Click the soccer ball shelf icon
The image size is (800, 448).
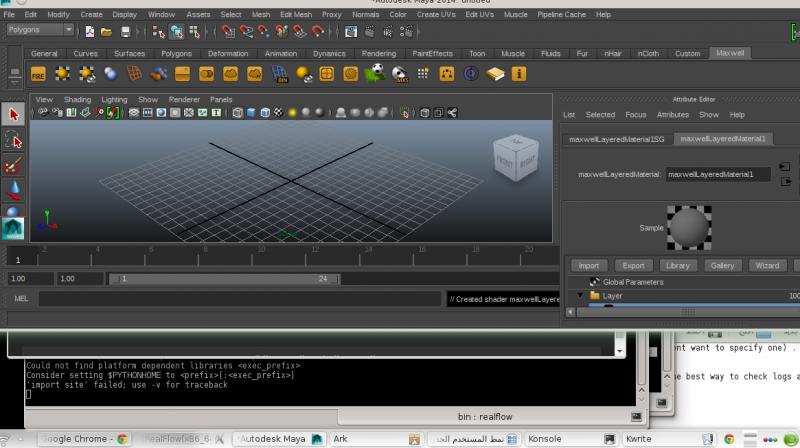[375, 73]
